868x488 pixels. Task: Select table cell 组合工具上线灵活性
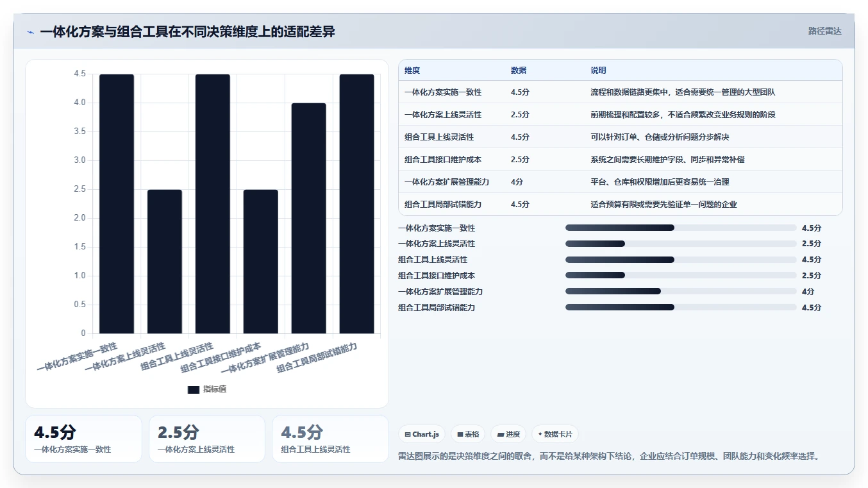coord(439,137)
